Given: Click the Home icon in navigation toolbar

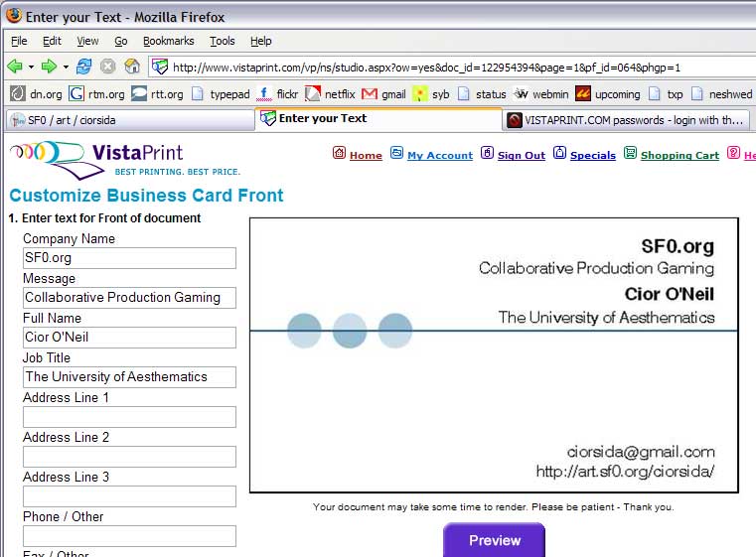Looking at the screenshot, I should 132,67.
